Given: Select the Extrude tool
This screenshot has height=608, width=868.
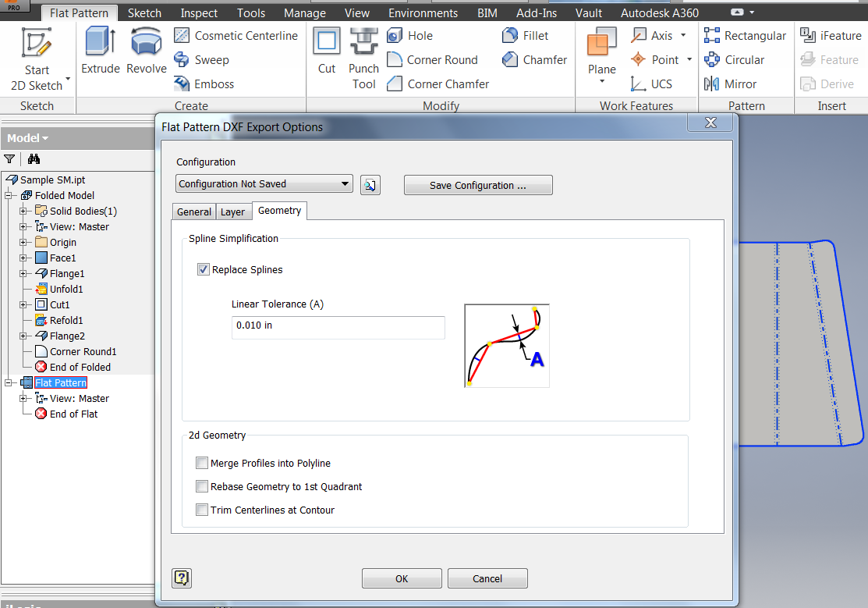Looking at the screenshot, I should click(x=100, y=51).
